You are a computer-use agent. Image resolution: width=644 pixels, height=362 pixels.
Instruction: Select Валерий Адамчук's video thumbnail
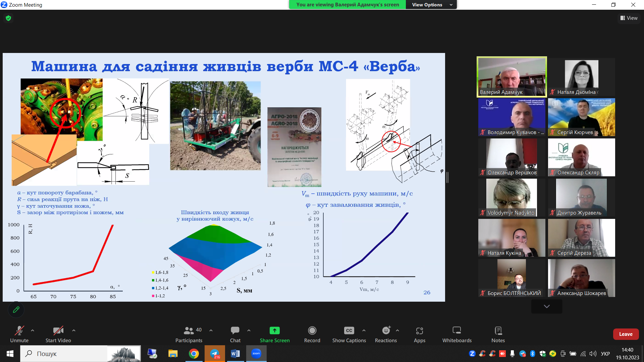click(x=512, y=77)
